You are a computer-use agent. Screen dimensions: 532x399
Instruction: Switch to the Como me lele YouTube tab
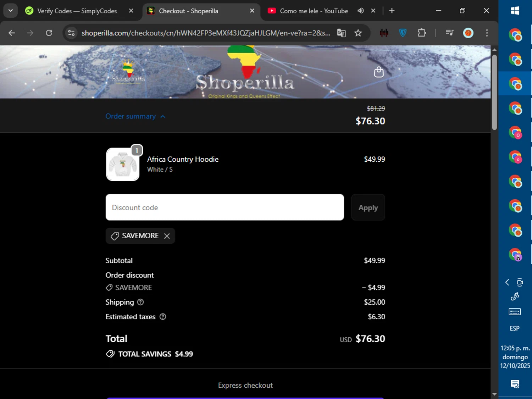(314, 11)
